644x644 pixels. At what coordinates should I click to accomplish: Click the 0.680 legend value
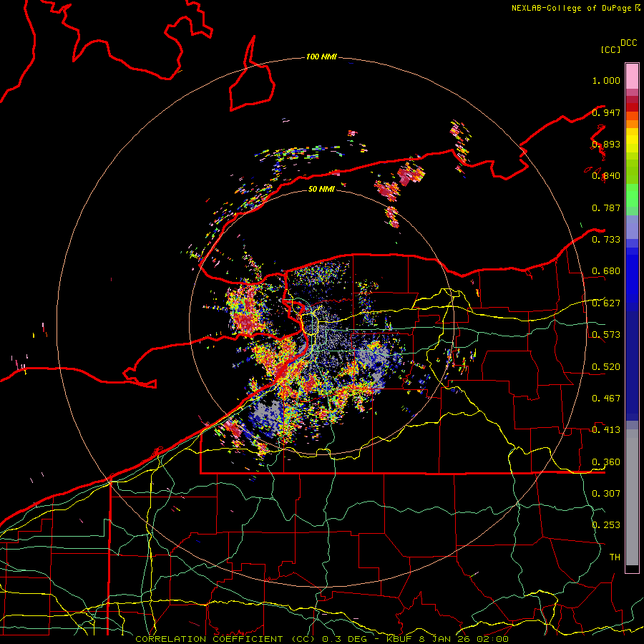[x=606, y=271]
